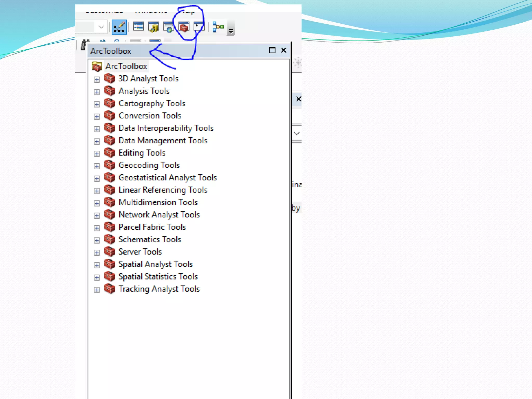
Task: Select Geostatistical Analyst Tools entry
Action: [168, 178]
